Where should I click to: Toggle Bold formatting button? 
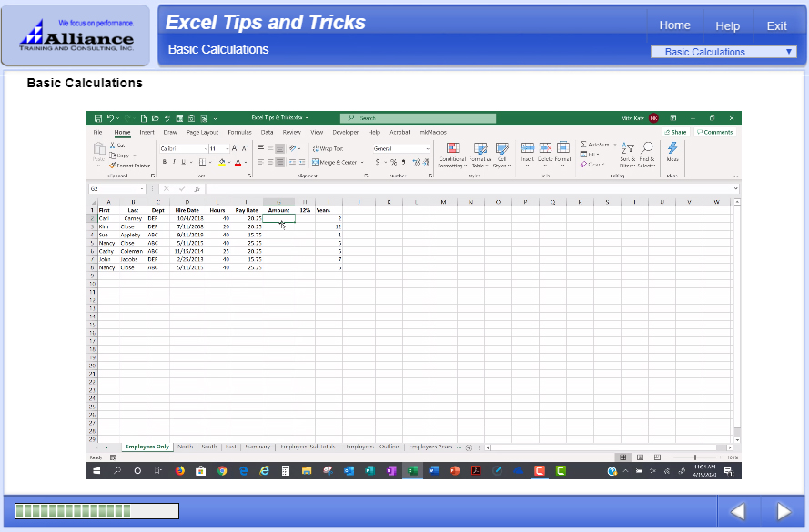pos(164,162)
